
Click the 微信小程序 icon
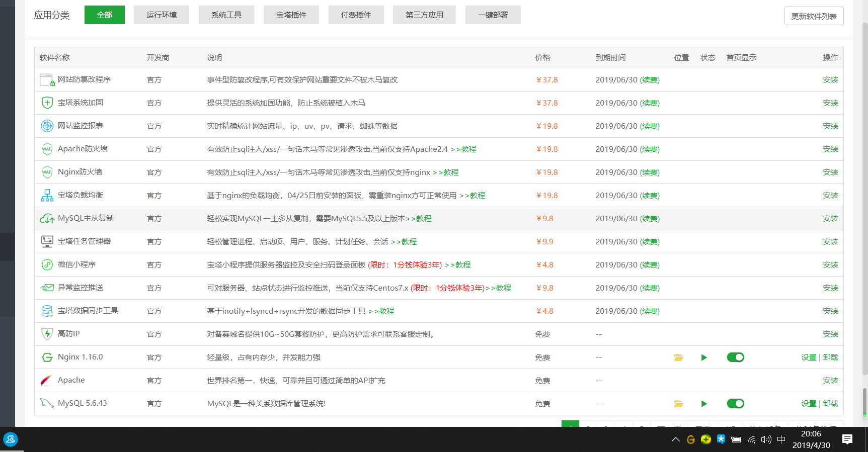pos(47,264)
